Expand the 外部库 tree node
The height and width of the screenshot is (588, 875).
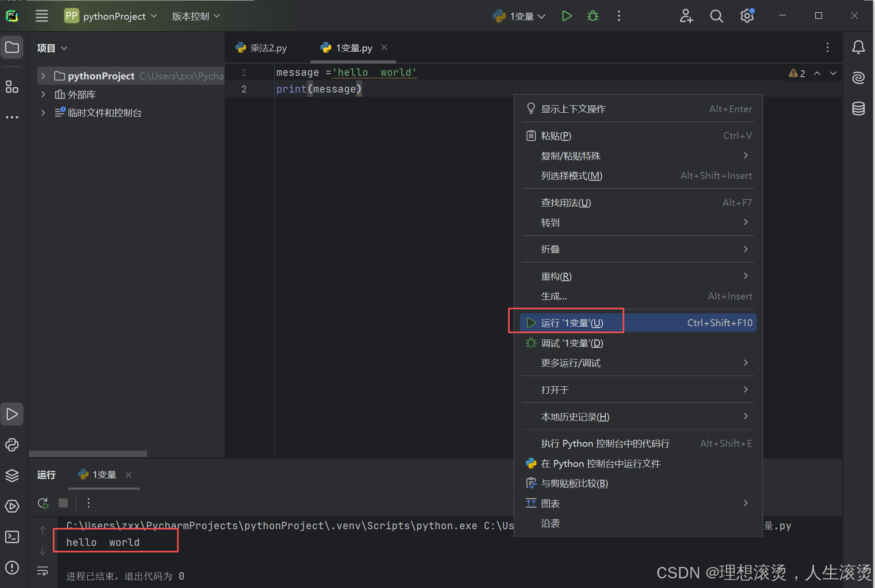(43, 94)
